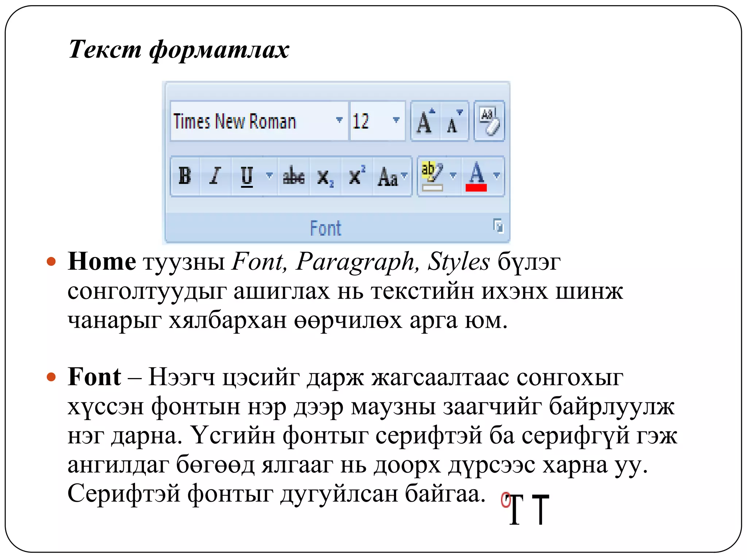The width and height of the screenshot is (747, 560).
Task: Click the bold 'Home' word in the first bullet
Action: point(102,261)
